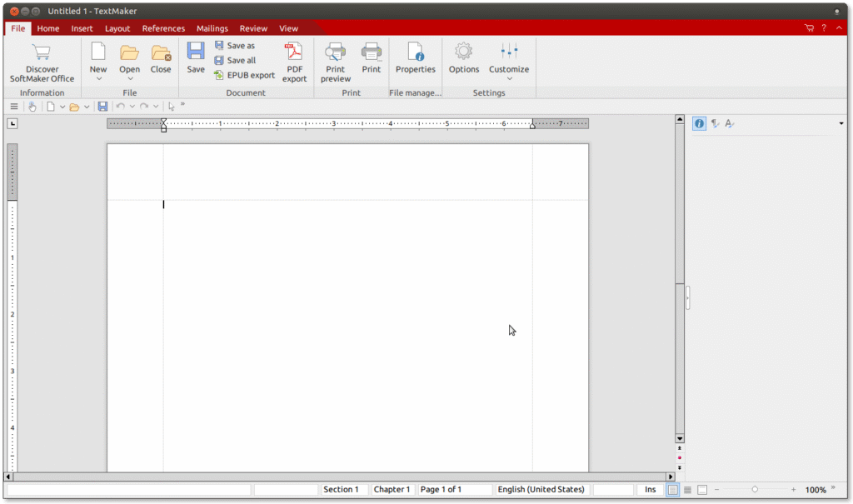Click the hamburger menu icon in the quick toolbar
Screen dimensions: 853x504
pos(14,107)
